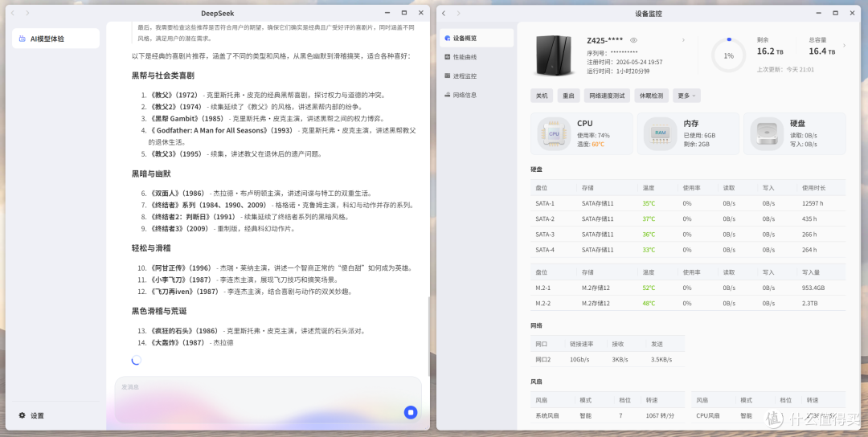Select the SATA-3 disk row
Screen dimensions: 868x437
tap(687, 235)
